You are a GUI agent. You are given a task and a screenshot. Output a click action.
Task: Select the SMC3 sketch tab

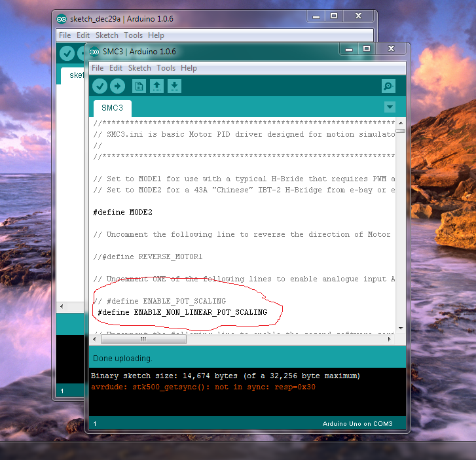coord(113,108)
